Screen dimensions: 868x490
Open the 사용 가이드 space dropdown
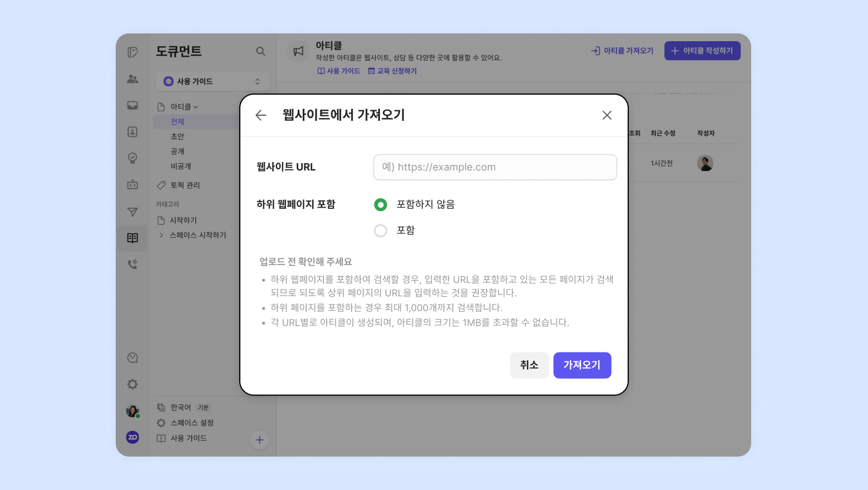click(x=213, y=81)
